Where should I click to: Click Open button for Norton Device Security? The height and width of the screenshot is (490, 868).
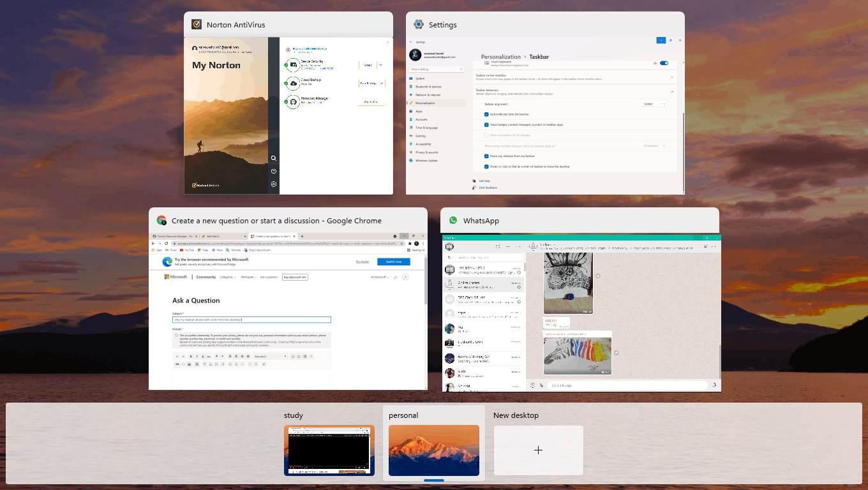click(x=367, y=64)
